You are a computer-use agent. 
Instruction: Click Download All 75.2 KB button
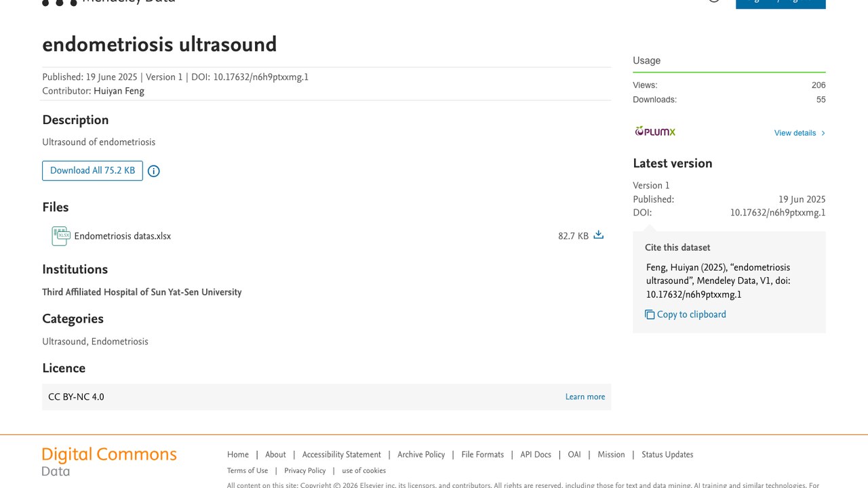[x=92, y=171]
